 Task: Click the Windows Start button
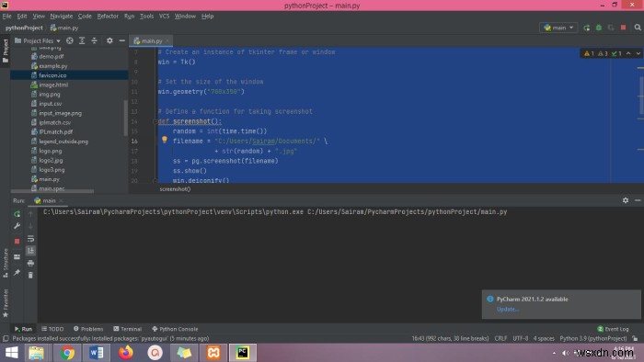11,353
